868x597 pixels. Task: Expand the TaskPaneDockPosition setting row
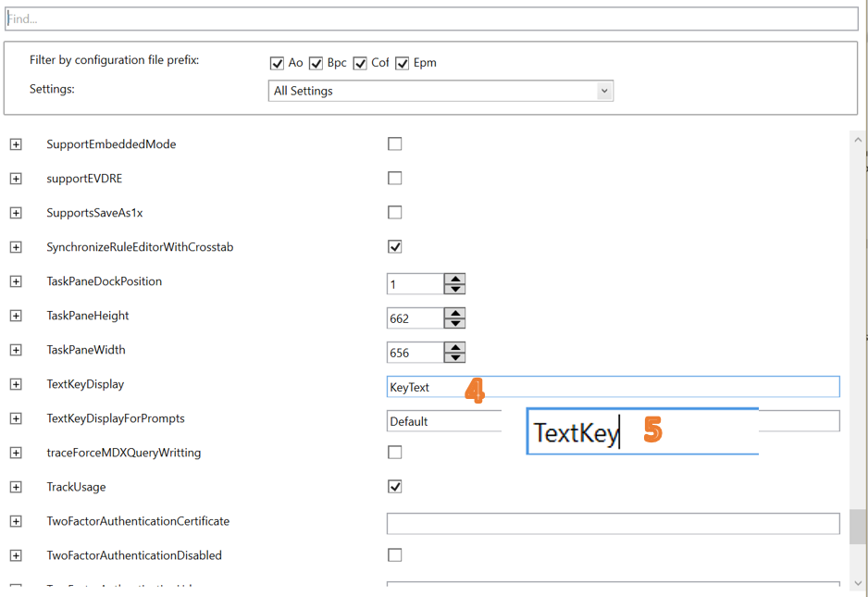[16, 282]
